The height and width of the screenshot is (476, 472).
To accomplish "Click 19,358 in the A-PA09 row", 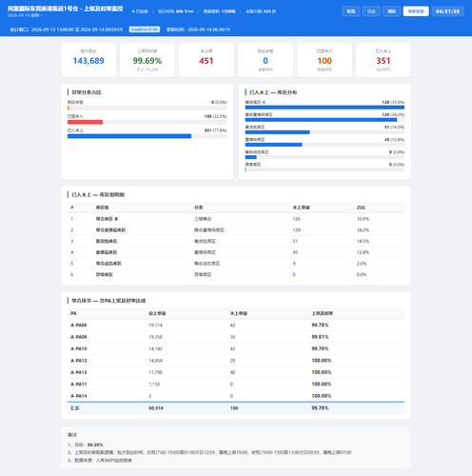I will tap(155, 337).
